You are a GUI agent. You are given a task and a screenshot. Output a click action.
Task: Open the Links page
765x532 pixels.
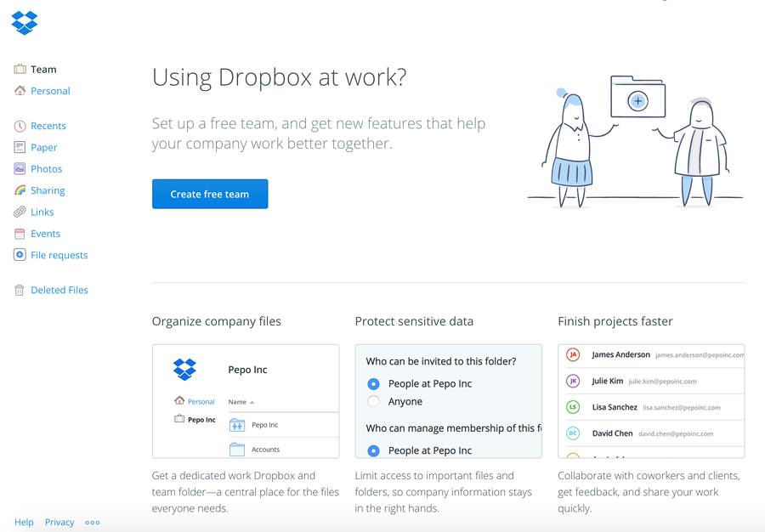[x=42, y=212]
